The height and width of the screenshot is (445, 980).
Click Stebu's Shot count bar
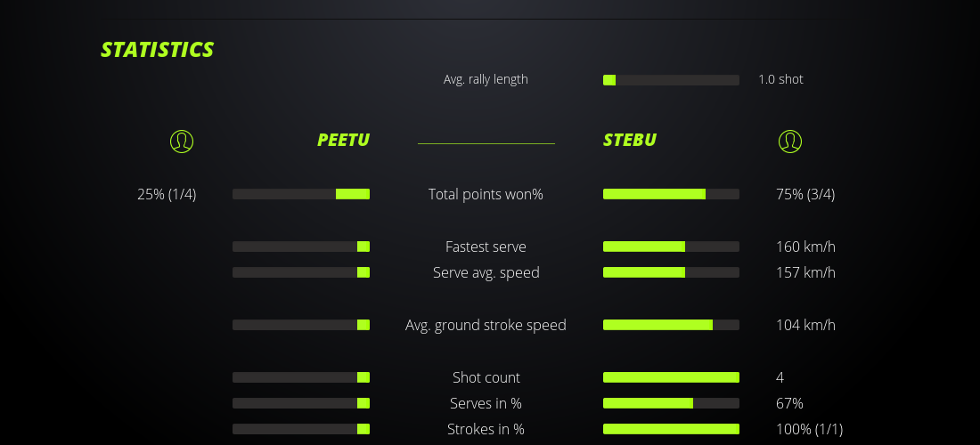click(671, 377)
